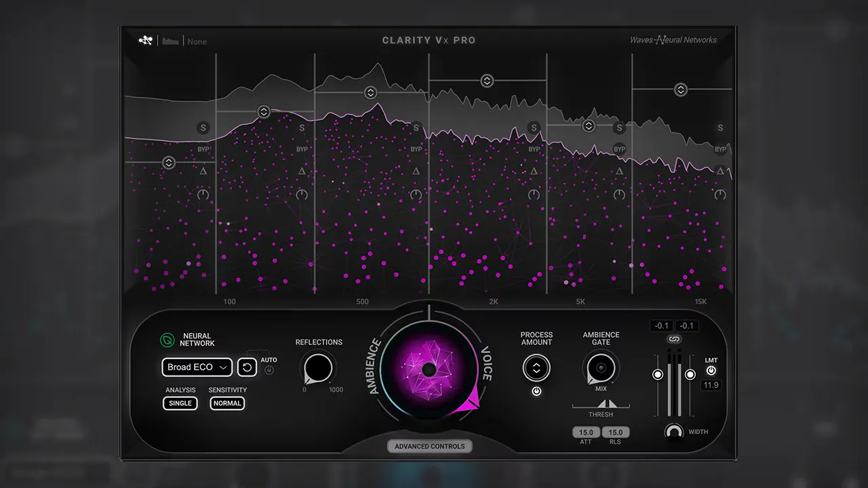Image resolution: width=868 pixels, height=488 pixels.
Task: Bypass the first band with BYP
Action: tap(203, 149)
